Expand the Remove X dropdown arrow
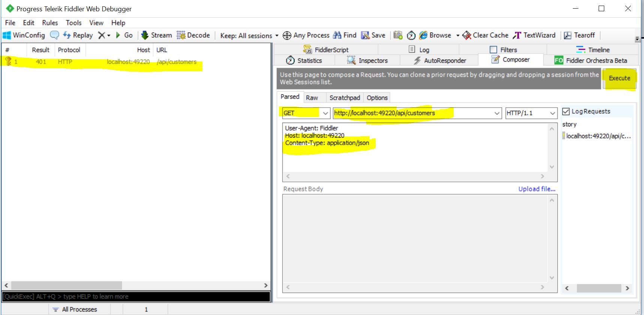 pyautogui.click(x=109, y=36)
